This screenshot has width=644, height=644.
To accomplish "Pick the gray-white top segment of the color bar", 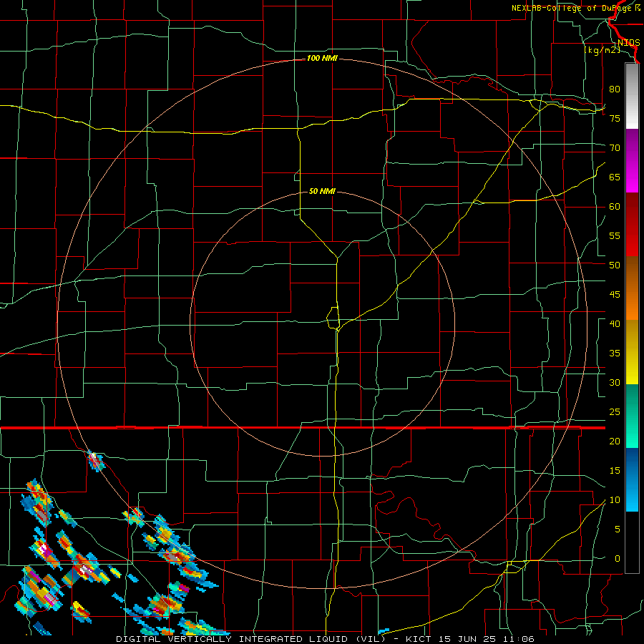I will click(632, 96).
